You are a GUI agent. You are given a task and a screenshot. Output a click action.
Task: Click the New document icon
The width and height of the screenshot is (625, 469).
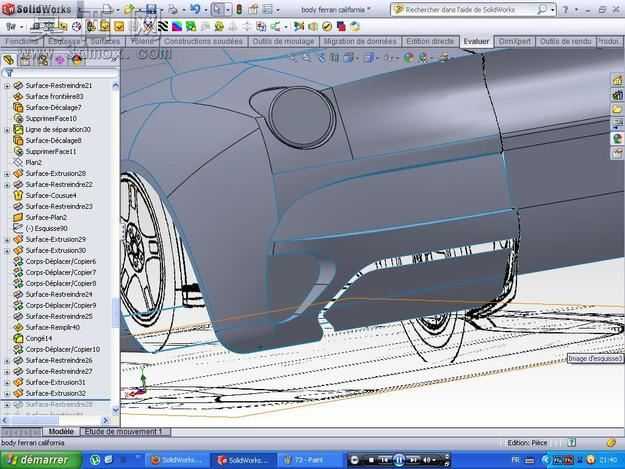click(107, 9)
